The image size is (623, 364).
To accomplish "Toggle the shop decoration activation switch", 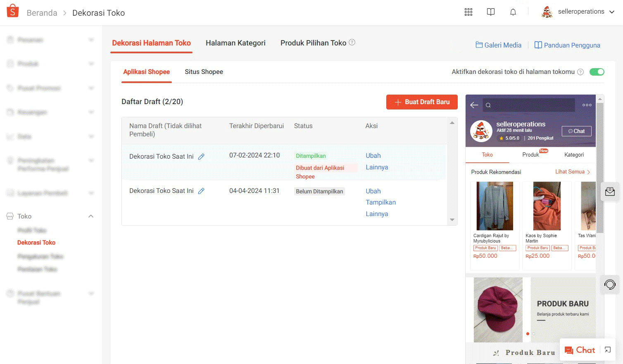I will pos(597,72).
